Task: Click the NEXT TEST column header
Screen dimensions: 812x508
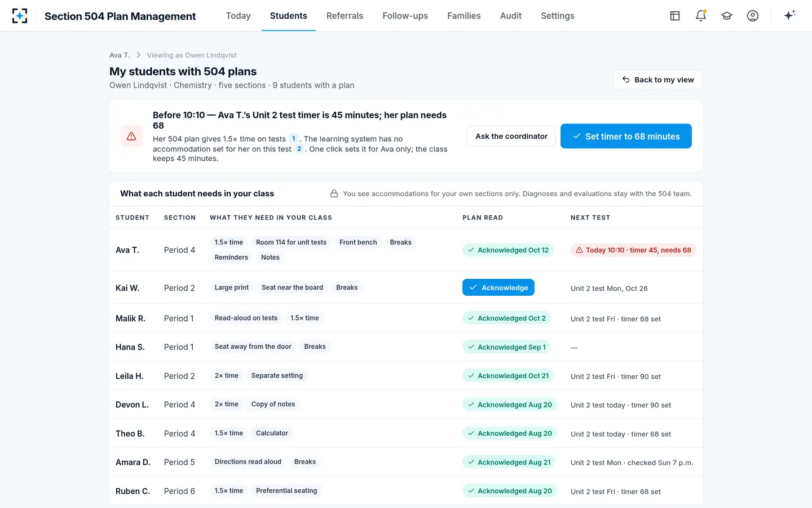Action: [590, 217]
